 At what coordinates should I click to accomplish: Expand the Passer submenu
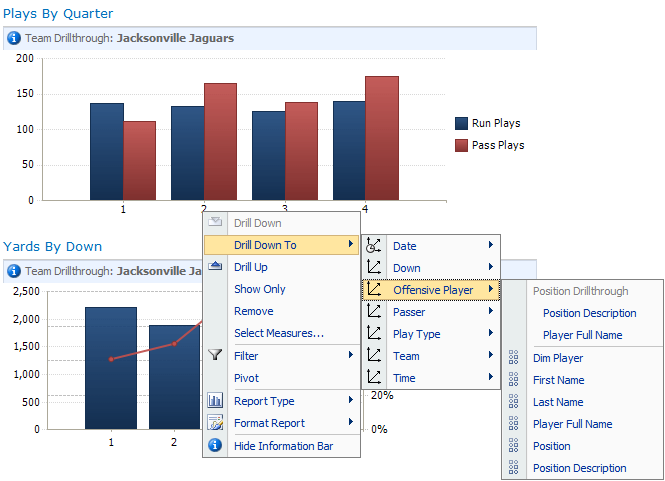coord(490,312)
